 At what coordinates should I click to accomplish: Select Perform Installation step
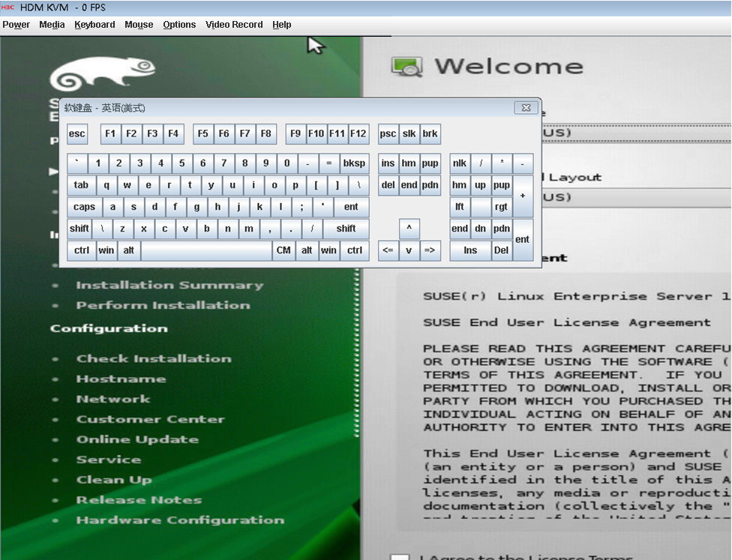[163, 305]
